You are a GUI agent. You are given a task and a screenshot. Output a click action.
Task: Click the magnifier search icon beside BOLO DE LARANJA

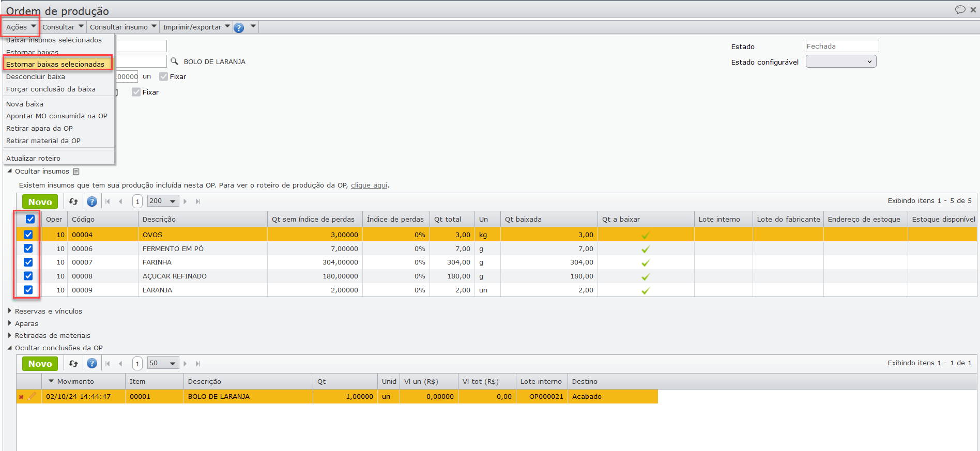(x=174, y=61)
